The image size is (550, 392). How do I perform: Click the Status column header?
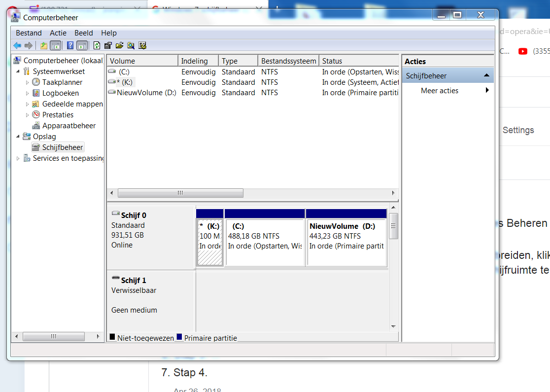(359, 61)
